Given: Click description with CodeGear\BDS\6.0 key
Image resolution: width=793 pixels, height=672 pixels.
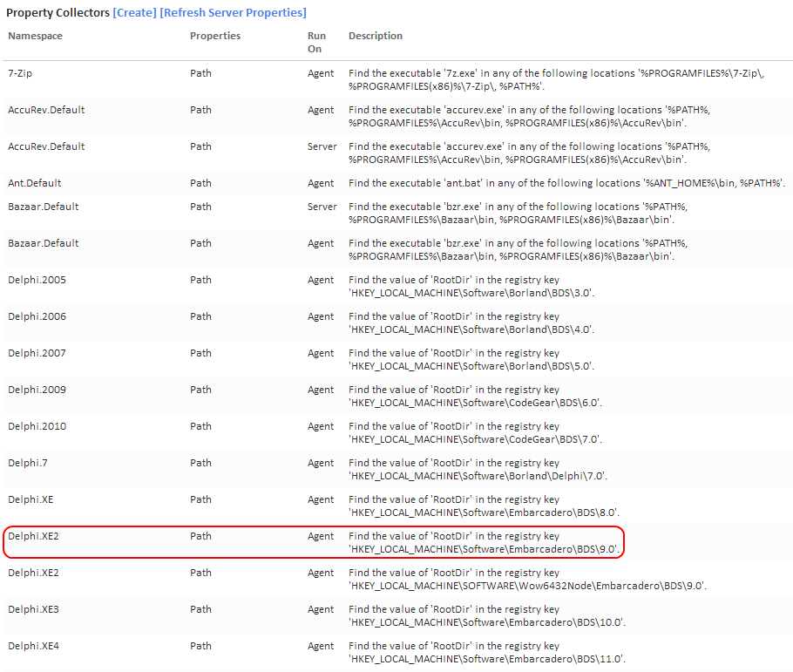Looking at the screenshot, I should click(x=475, y=396).
